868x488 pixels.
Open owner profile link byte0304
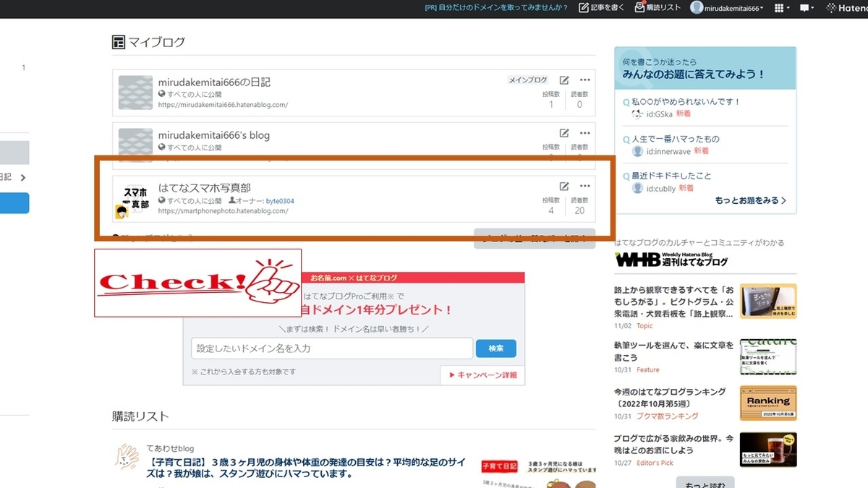[280, 201]
